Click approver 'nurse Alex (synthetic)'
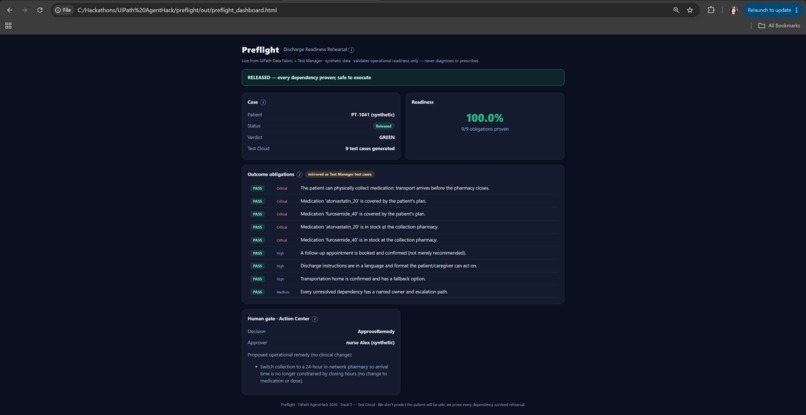 [371, 342]
